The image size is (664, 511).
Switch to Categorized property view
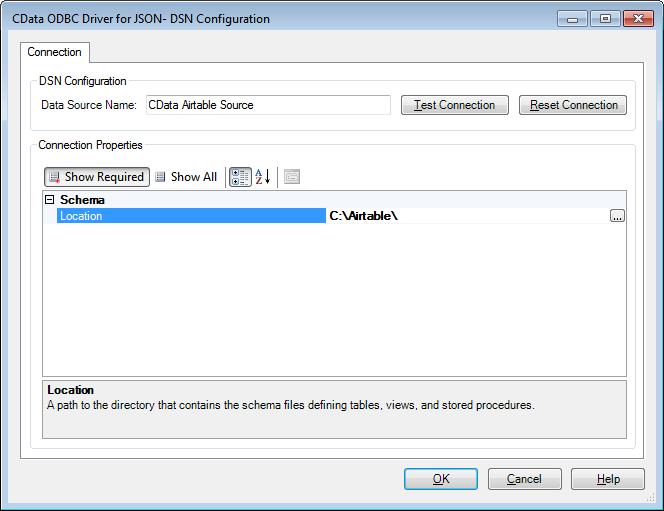(x=240, y=177)
